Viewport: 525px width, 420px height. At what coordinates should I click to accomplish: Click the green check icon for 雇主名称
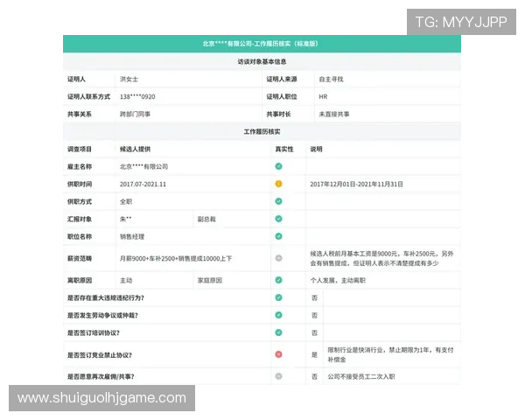point(278,166)
